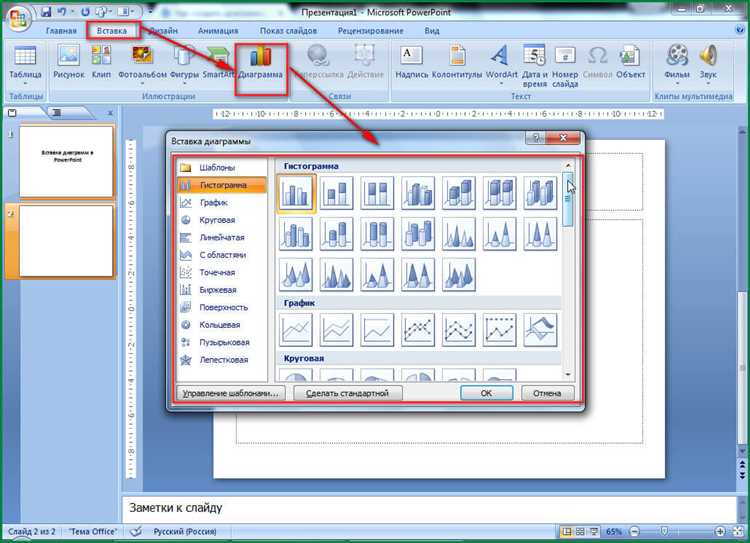Choose the Линейчатая chart category
The width and height of the screenshot is (750, 543).
(222, 238)
